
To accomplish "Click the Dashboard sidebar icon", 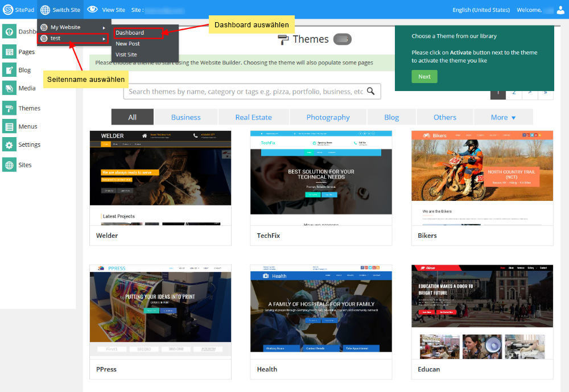I will click(9, 31).
